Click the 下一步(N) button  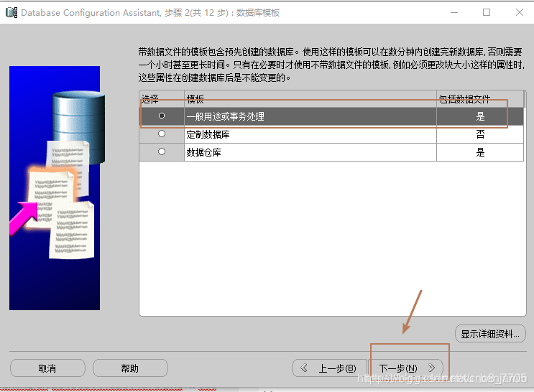coord(406,368)
